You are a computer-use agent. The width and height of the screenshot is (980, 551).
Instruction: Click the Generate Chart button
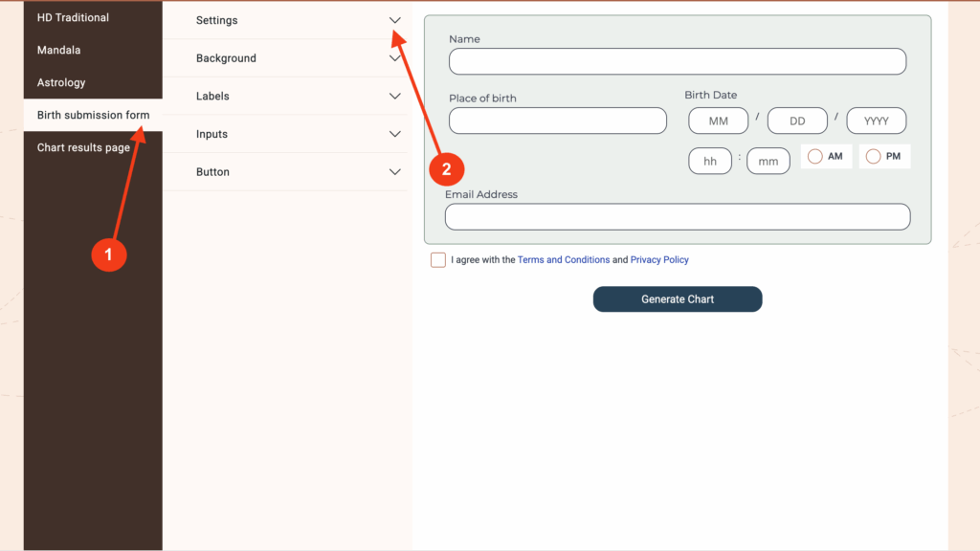pyautogui.click(x=678, y=299)
